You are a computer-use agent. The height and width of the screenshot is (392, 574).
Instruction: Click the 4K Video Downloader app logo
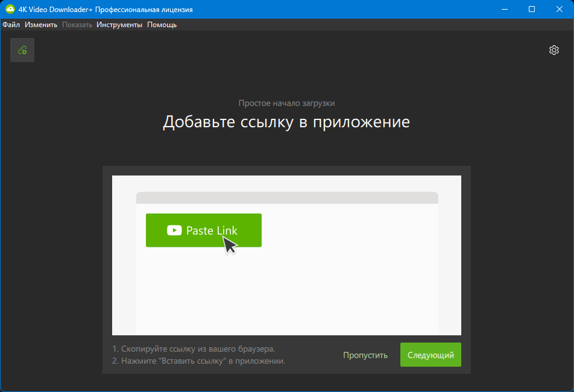(10, 9)
